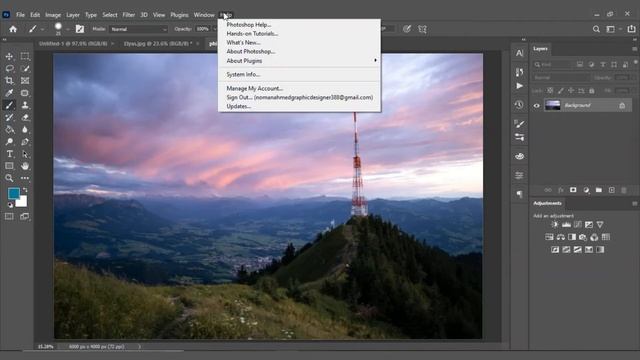640x360 pixels.
Task: Toggle the adjustment layer filter
Action: pos(591,64)
